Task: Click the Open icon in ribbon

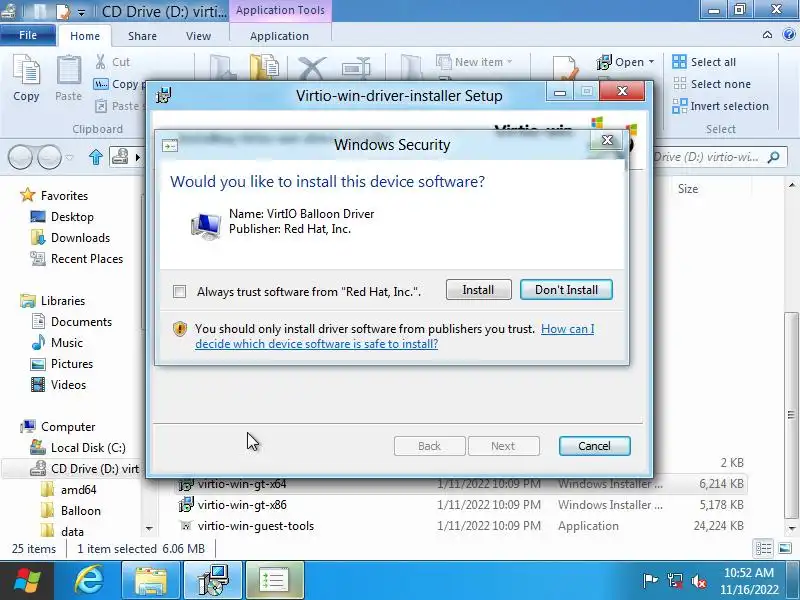Action: [x=604, y=62]
